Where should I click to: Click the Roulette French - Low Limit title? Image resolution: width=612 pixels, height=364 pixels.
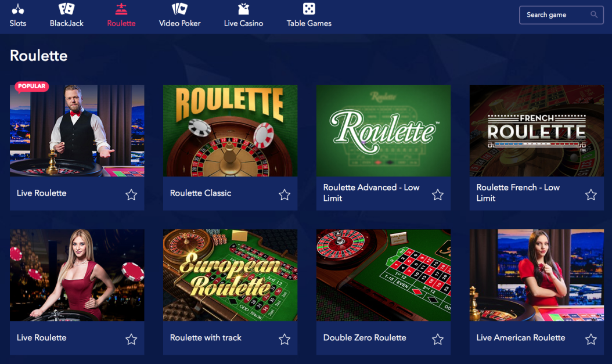[x=518, y=193]
